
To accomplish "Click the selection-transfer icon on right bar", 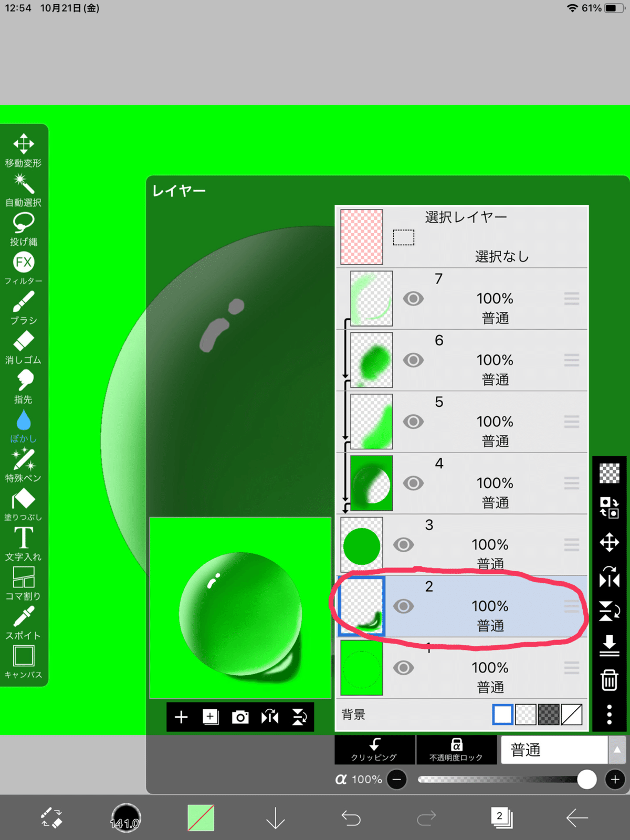I will pyautogui.click(x=610, y=508).
